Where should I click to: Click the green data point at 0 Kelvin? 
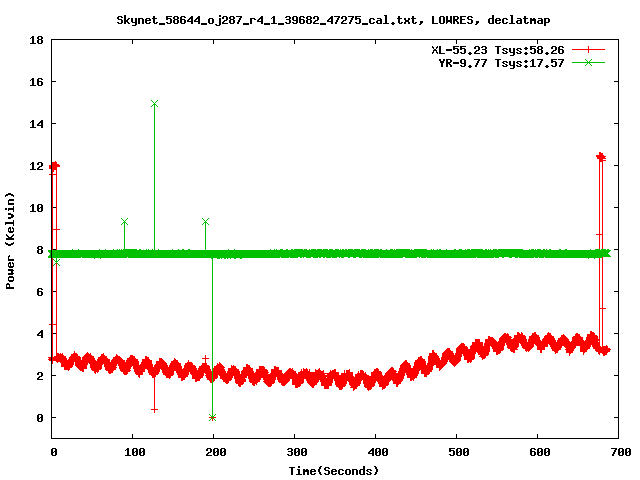(x=212, y=417)
